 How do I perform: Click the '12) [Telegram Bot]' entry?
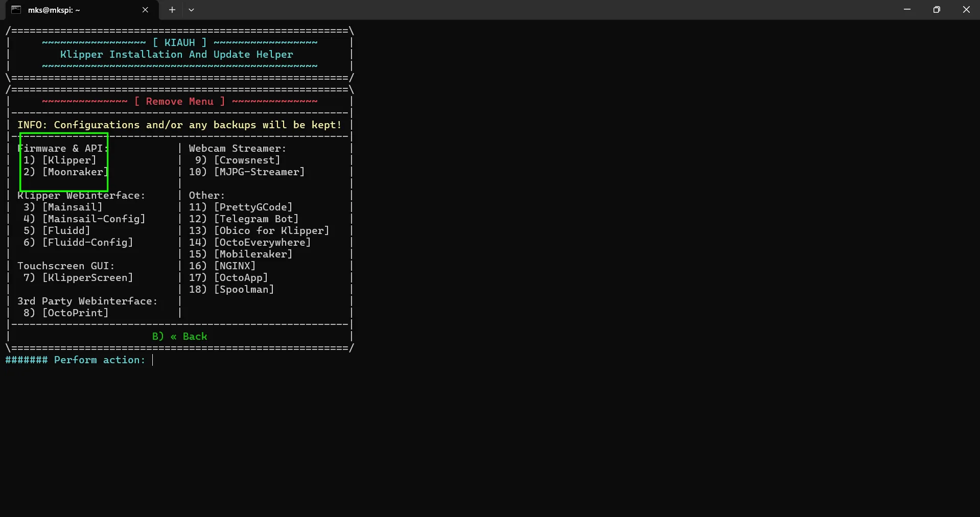pos(244,219)
